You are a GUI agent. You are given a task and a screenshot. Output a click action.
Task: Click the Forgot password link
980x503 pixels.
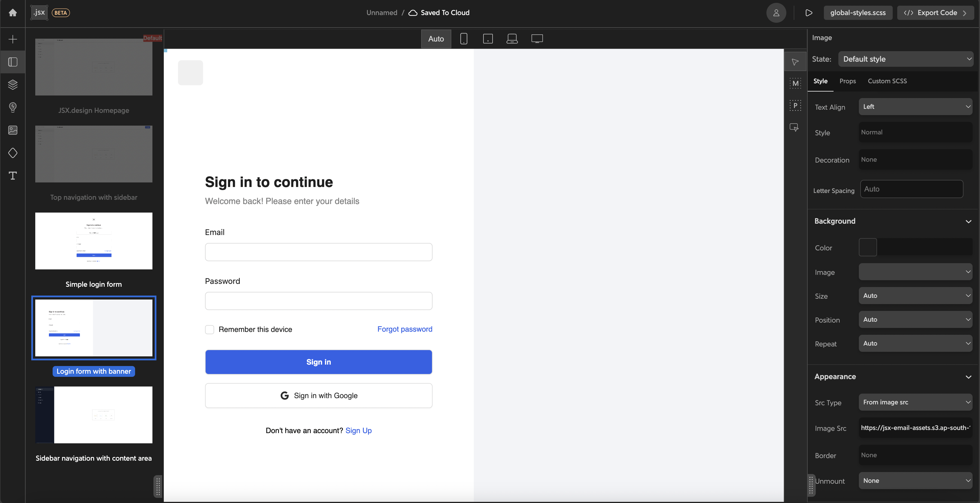pyautogui.click(x=404, y=329)
